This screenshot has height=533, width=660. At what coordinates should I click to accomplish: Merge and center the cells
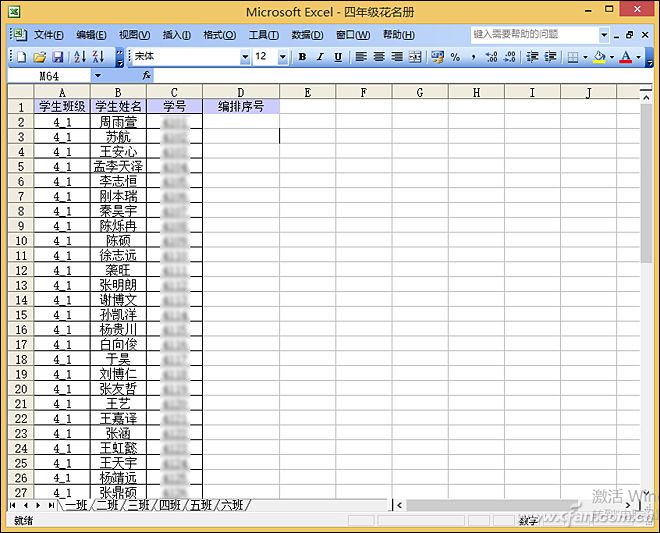tap(415, 57)
